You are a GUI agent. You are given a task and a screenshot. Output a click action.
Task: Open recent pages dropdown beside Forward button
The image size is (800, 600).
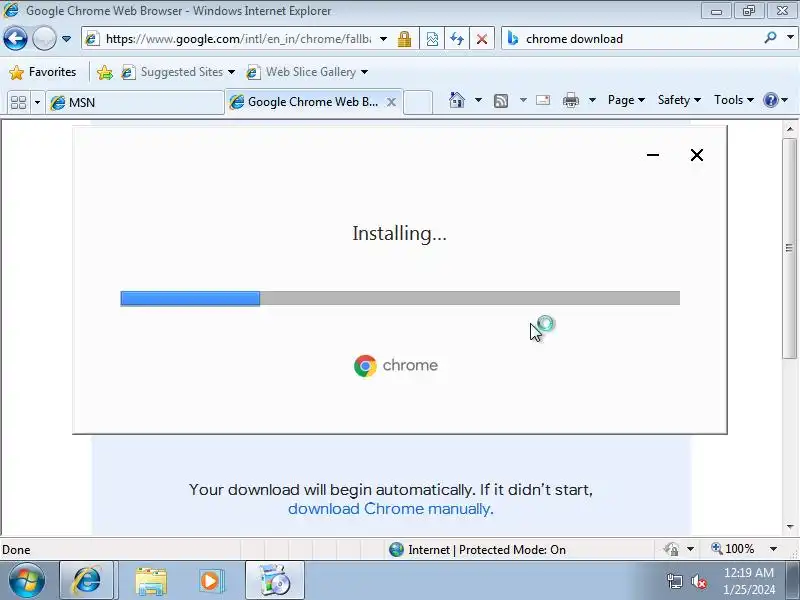[66, 39]
